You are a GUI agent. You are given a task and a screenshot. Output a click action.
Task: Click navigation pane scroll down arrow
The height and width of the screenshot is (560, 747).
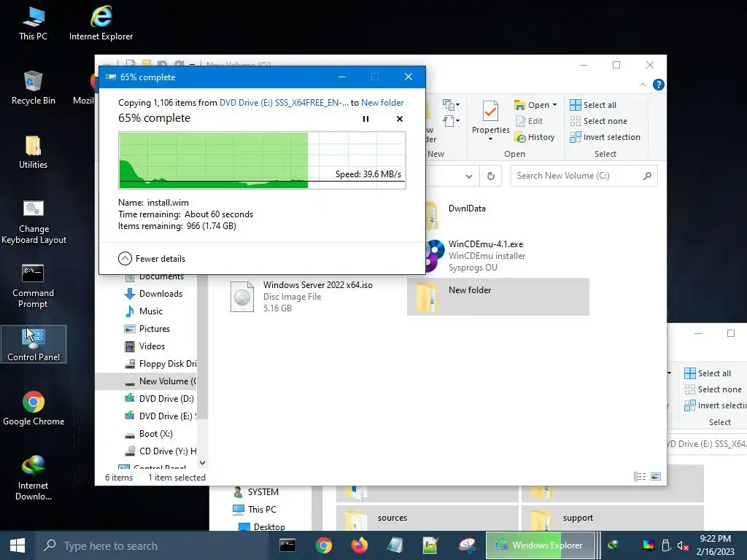pos(203,462)
